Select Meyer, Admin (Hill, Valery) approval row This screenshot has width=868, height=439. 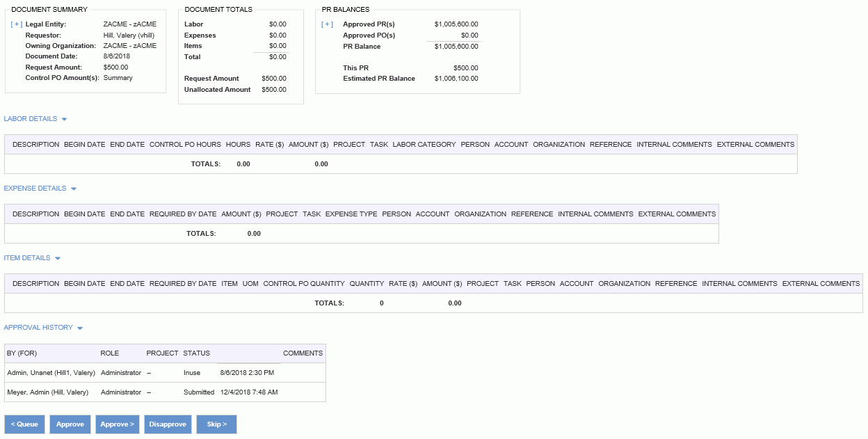click(165, 392)
